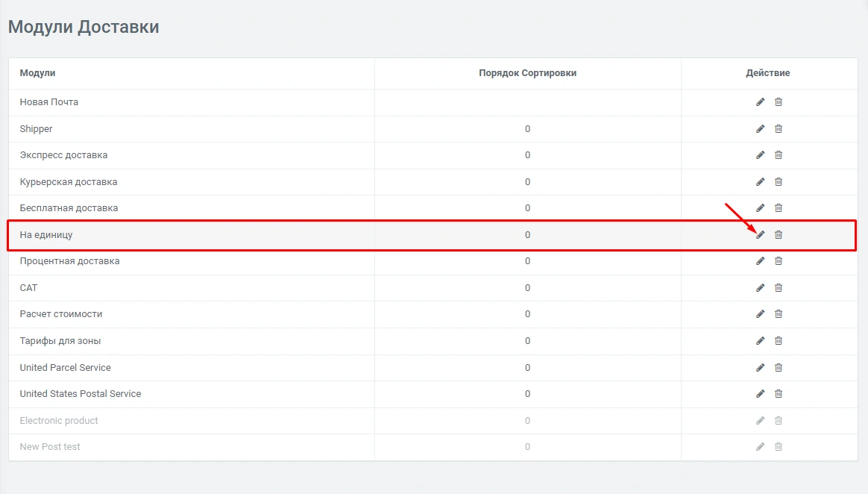Edit the Расчет стоимости module

[x=760, y=314]
